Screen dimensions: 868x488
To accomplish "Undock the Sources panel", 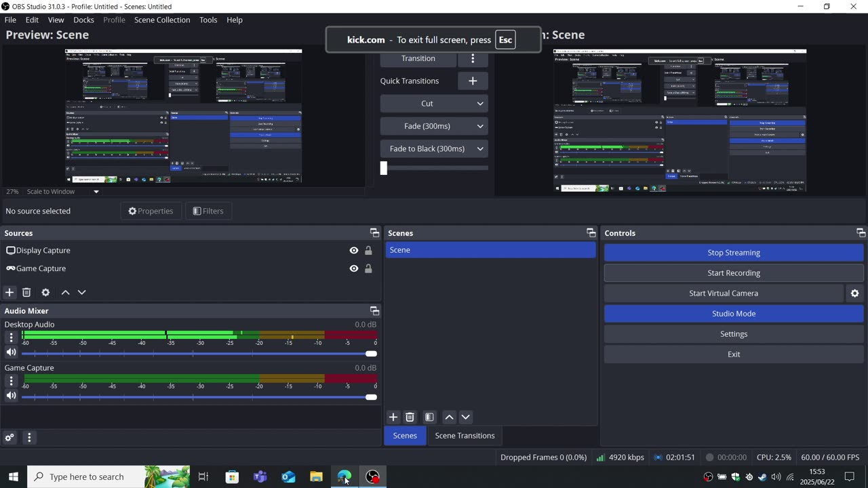I will point(374,232).
